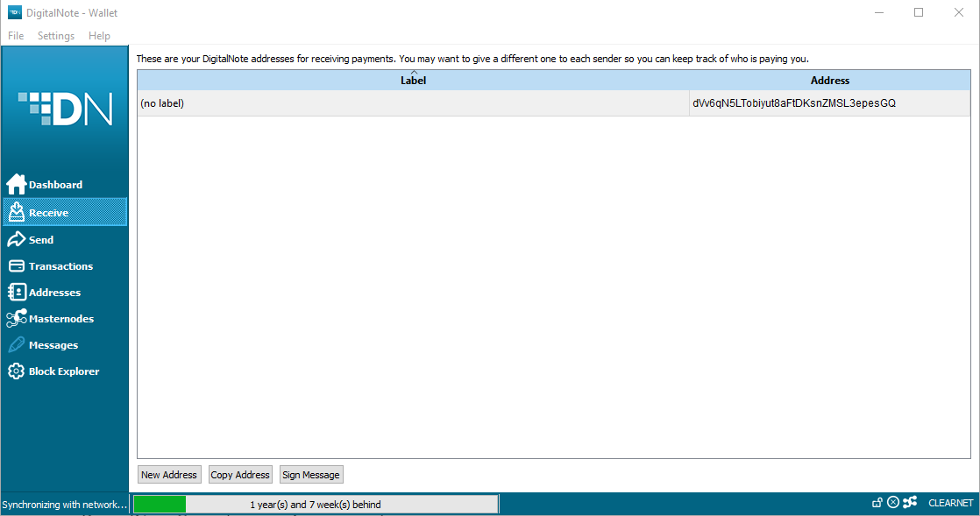Sort by the Address column header

830,80
